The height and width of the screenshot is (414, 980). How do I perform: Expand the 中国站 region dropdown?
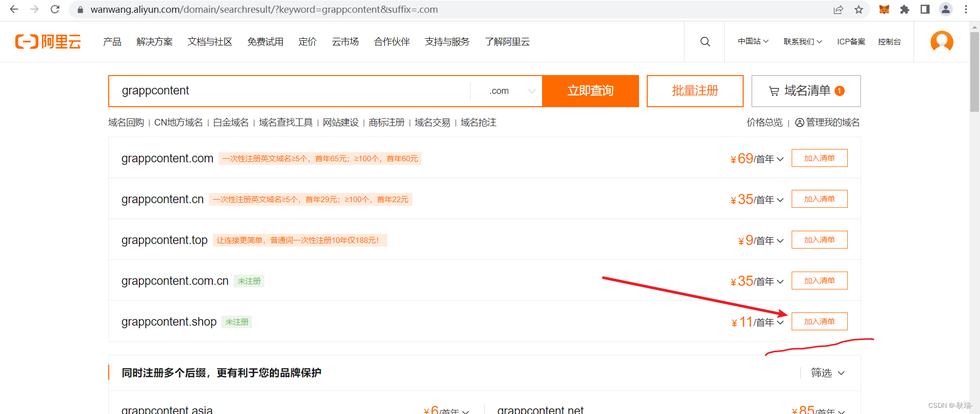pos(753,41)
